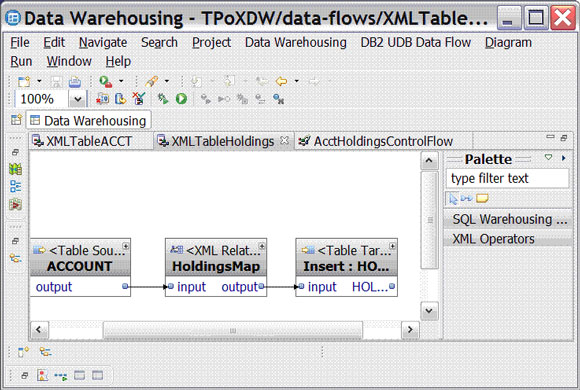Click the Validate icon with red X and check

tap(139, 99)
